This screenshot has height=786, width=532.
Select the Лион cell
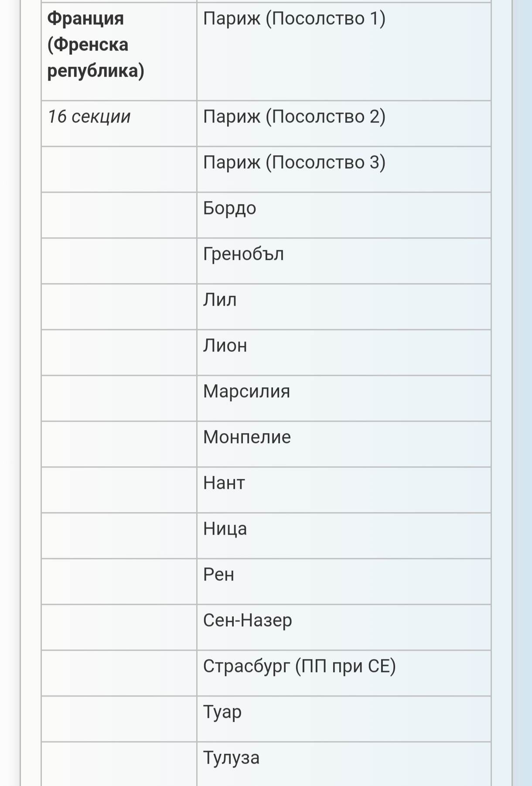[x=344, y=352]
